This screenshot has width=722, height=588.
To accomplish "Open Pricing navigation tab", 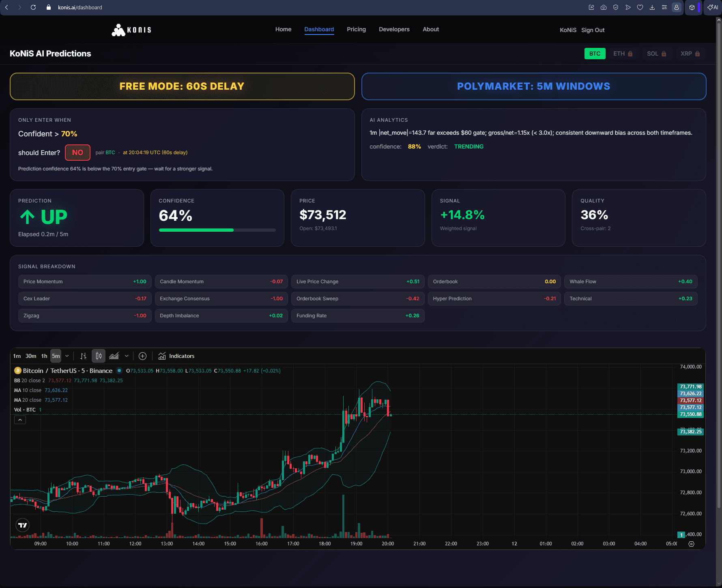I will (356, 29).
